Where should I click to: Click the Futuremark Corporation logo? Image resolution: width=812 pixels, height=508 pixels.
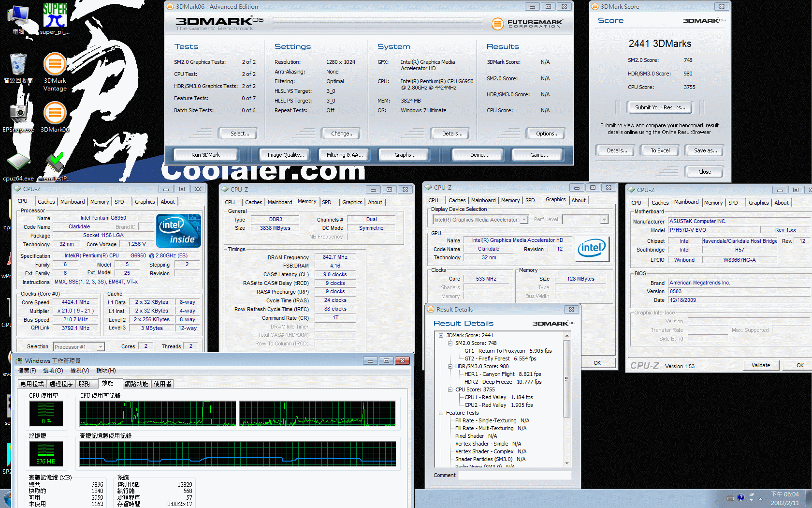click(x=527, y=23)
